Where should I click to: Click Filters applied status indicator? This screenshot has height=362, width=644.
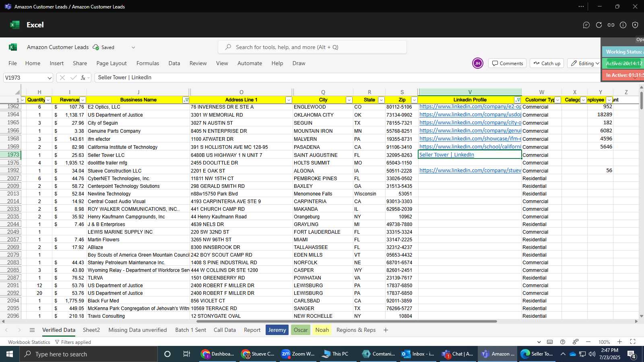pyautogui.click(x=73, y=342)
